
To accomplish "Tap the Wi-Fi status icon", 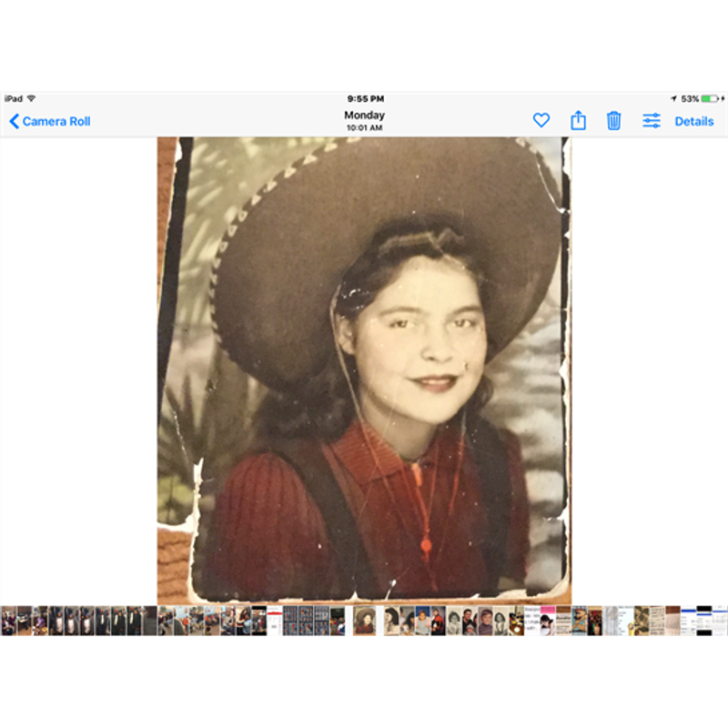I will pos(31,98).
